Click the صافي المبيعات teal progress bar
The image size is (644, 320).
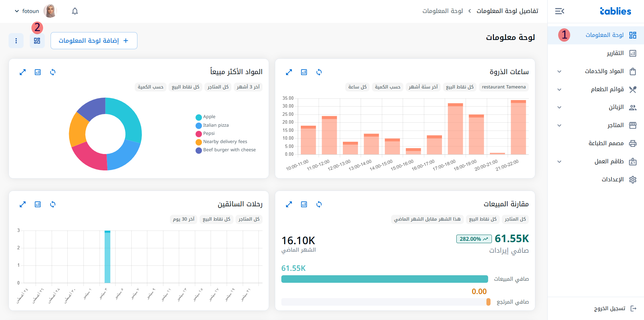click(x=385, y=279)
